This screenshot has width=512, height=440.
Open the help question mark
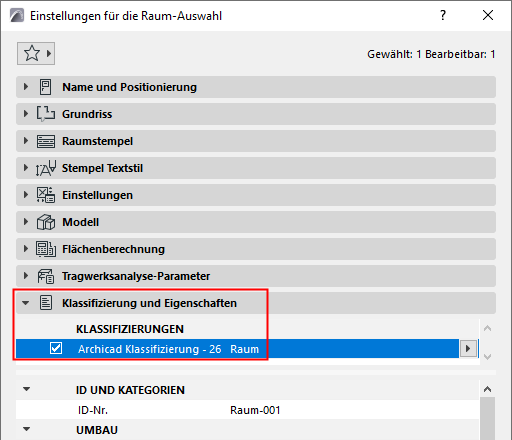(443, 15)
